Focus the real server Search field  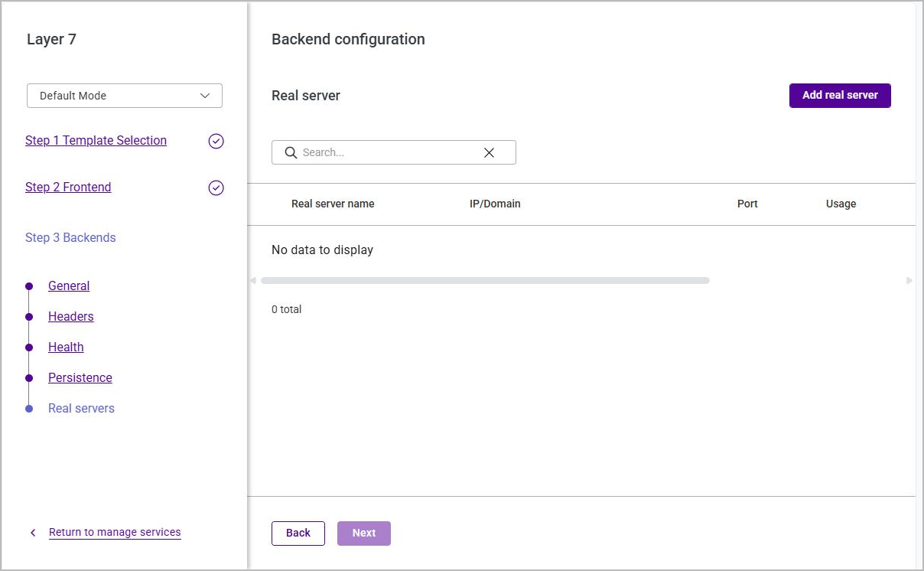pos(394,152)
